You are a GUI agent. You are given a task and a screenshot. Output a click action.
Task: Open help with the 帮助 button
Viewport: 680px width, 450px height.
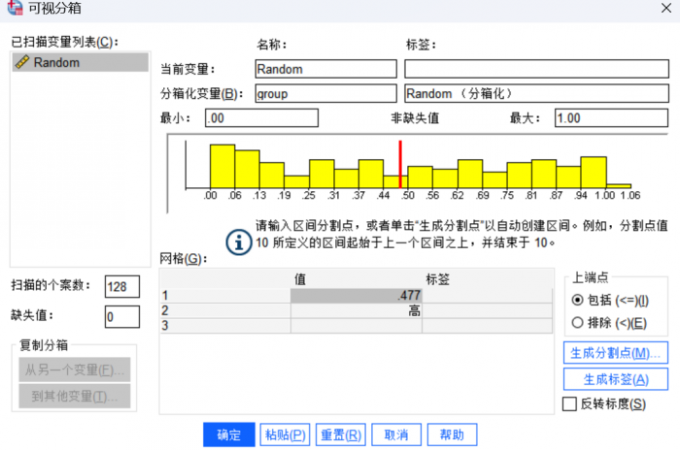pos(452,434)
